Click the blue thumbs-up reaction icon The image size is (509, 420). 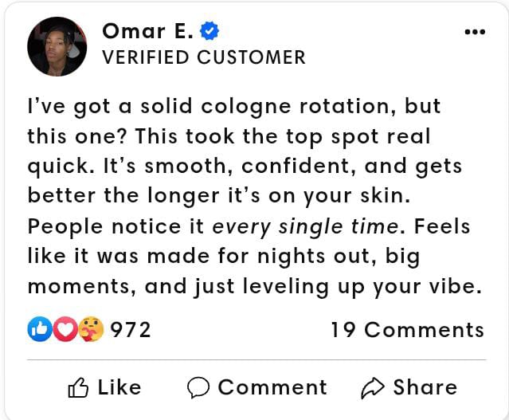point(39,329)
